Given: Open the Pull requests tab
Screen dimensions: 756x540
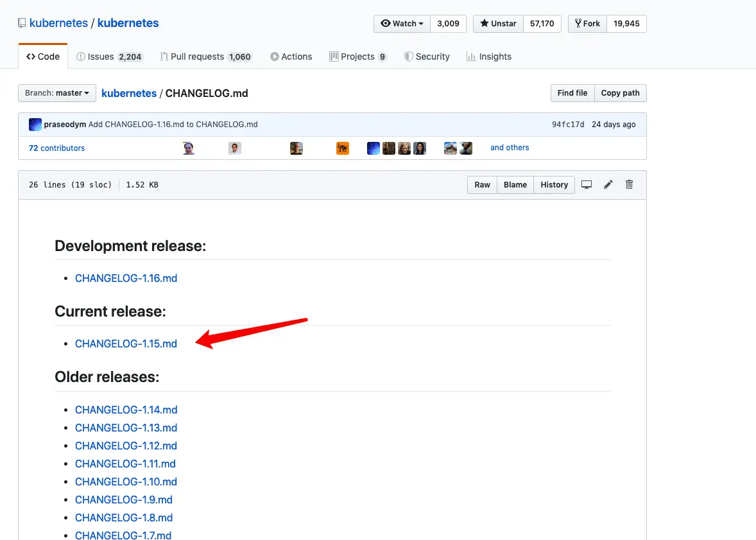Looking at the screenshot, I should (x=205, y=57).
